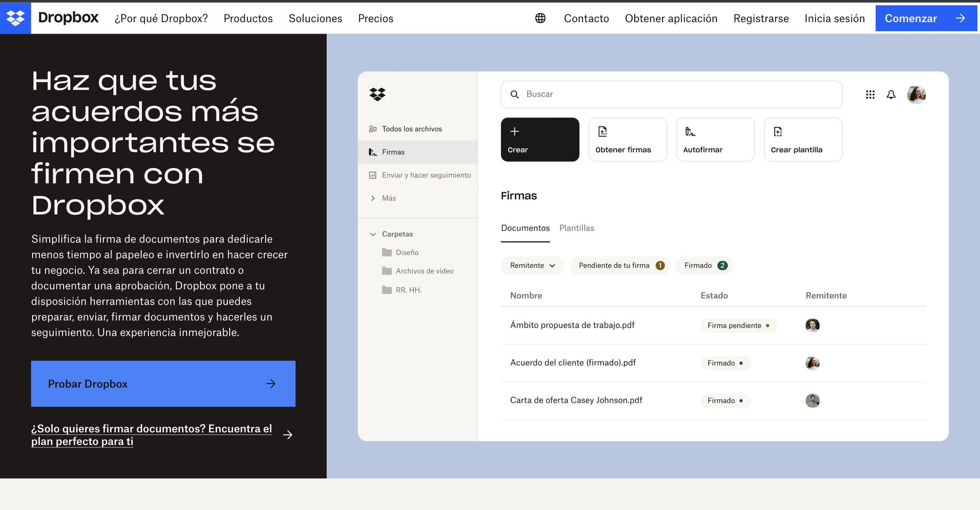The image size is (980, 510).
Task: Click the Firma pendiente status badge
Action: [x=739, y=326]
